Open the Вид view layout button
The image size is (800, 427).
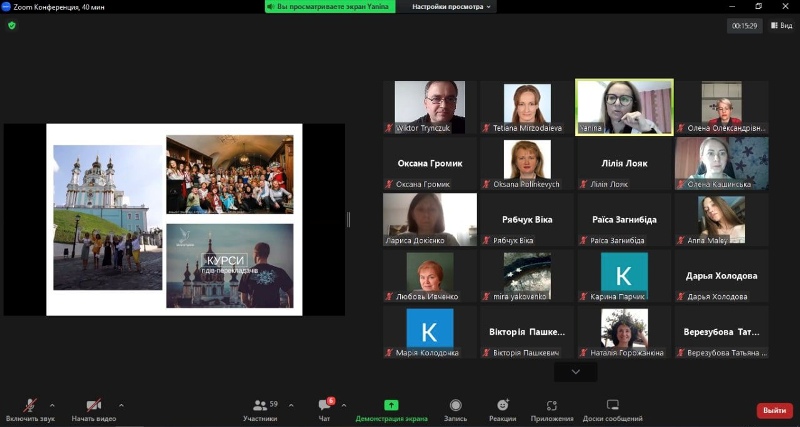pos(781,26)
